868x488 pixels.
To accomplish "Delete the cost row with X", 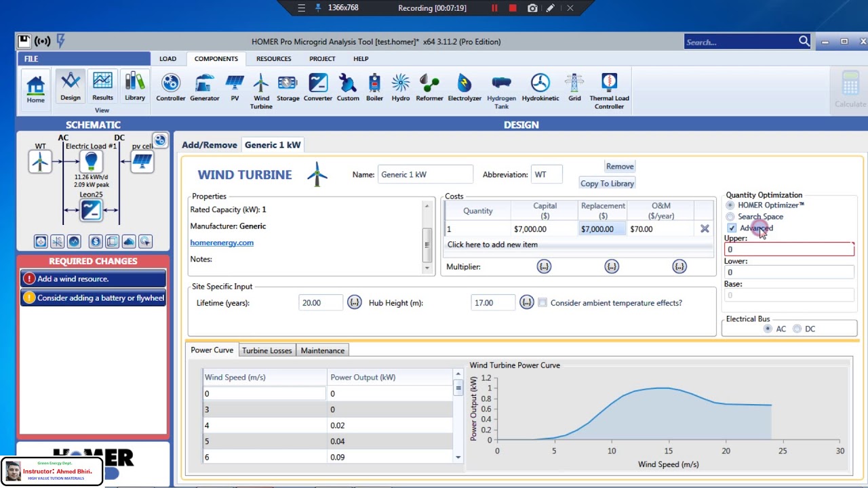I will click(x=705, y=229).
